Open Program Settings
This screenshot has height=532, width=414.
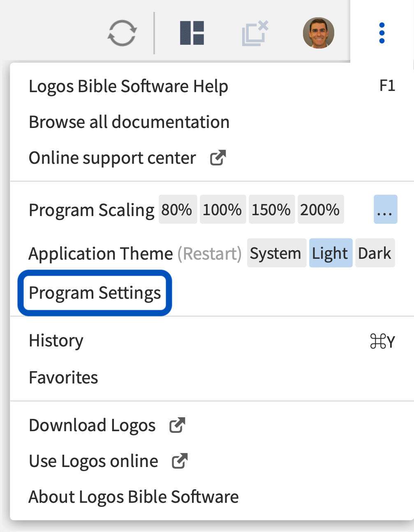95,293
